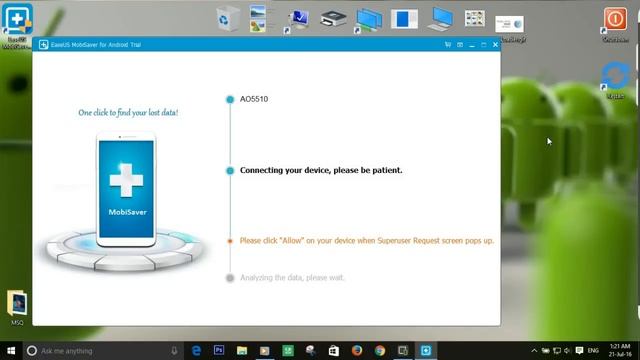Image resolution: width=640 pixels, height=360 pixels.
Task: Open network settings from the system tray
Action: 557,351
